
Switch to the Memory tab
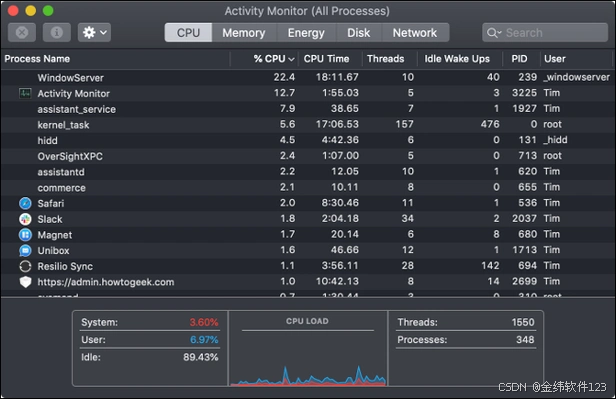pos(244,33)
